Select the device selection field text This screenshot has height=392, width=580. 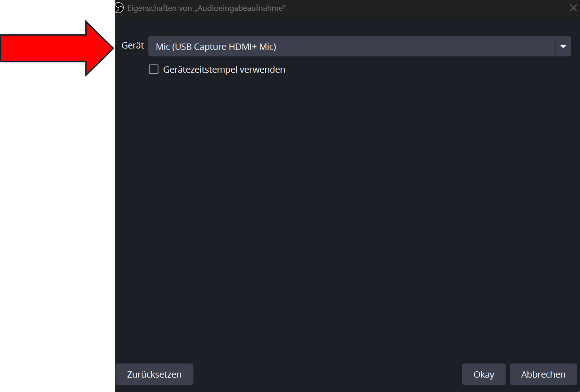[216, 47]
